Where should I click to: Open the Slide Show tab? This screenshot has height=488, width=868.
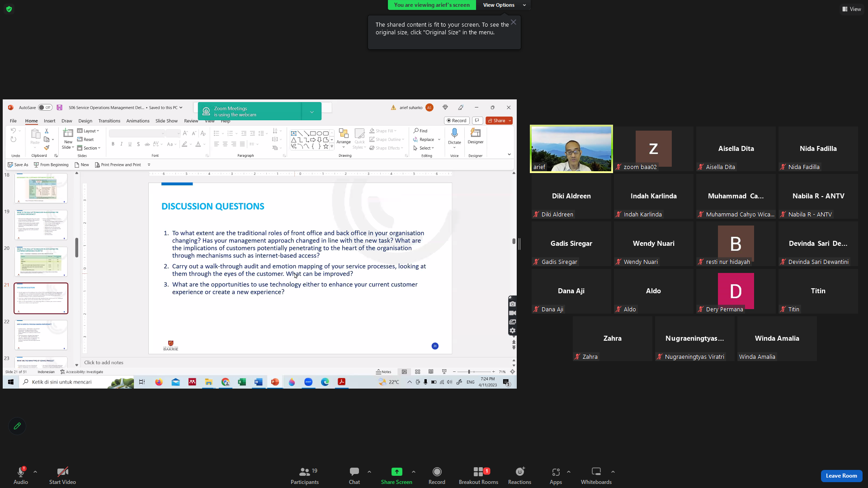click(x=166, y=121)
